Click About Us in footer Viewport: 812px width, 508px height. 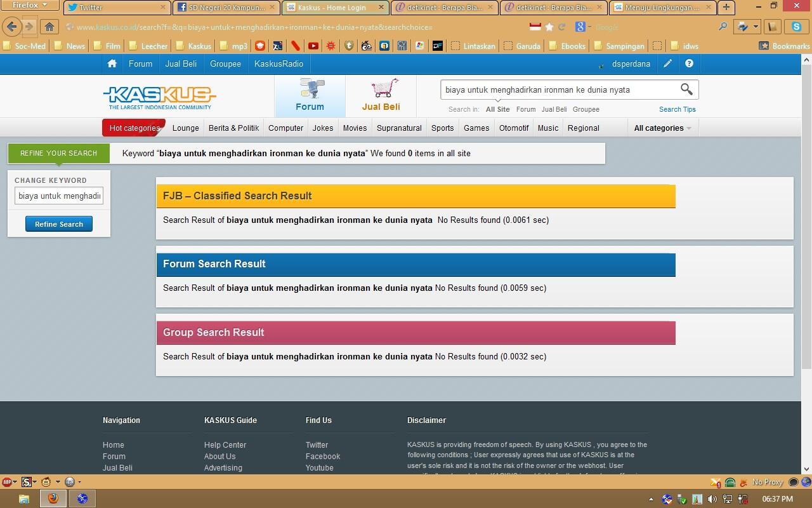pyautogui.click(x=219, y=457)
